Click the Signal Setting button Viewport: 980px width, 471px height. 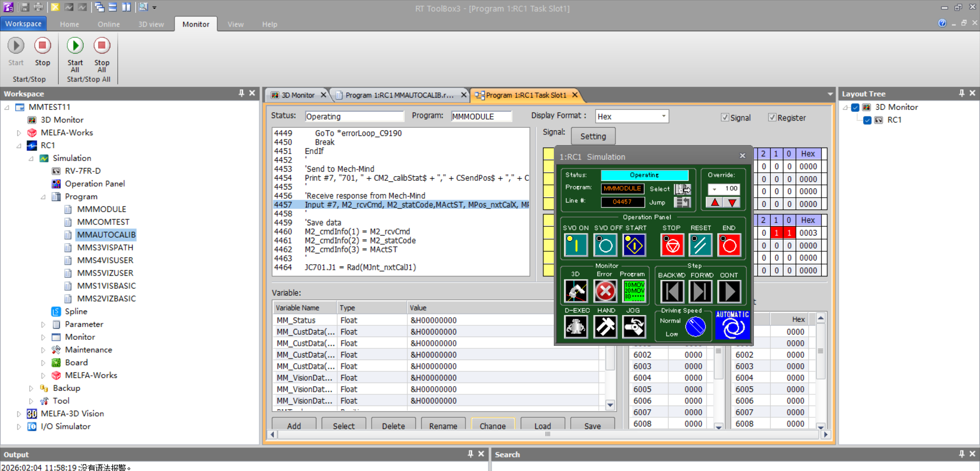[593, 136]
